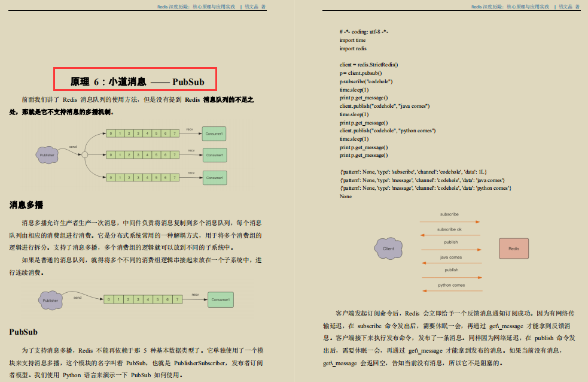The width and height of the screenshot is (588, 382).
Task: Click the "None" output line
Action: 346,196
